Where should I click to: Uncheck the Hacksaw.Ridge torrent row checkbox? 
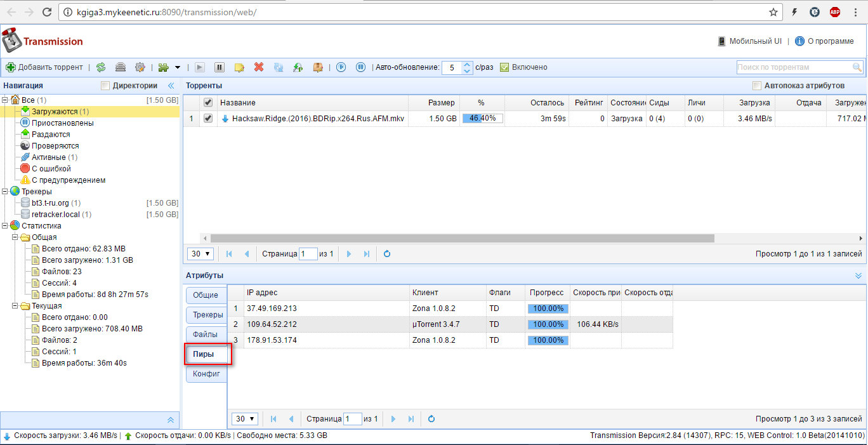207,118
